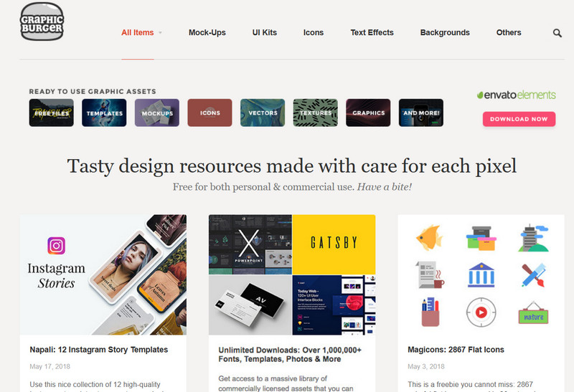Select the Mockups asset tile
This screenshot has width=574, height=392.
[x=157, y=113]
